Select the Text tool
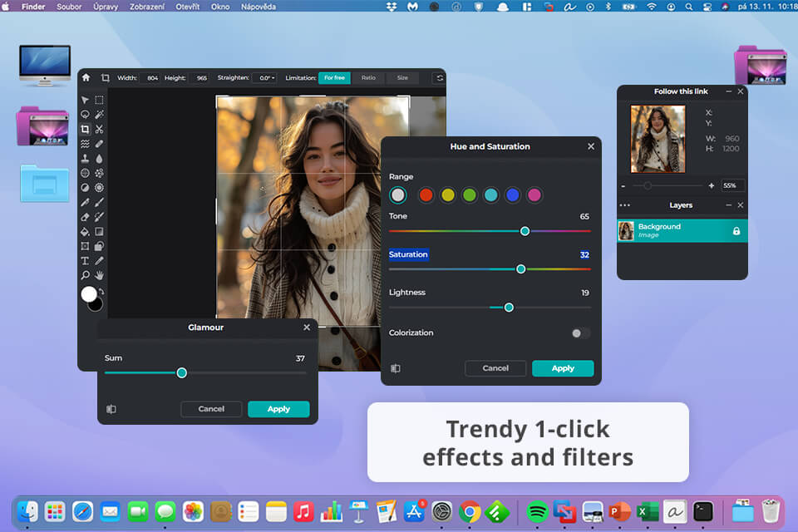The image size is (798, 532). (85, 261)
